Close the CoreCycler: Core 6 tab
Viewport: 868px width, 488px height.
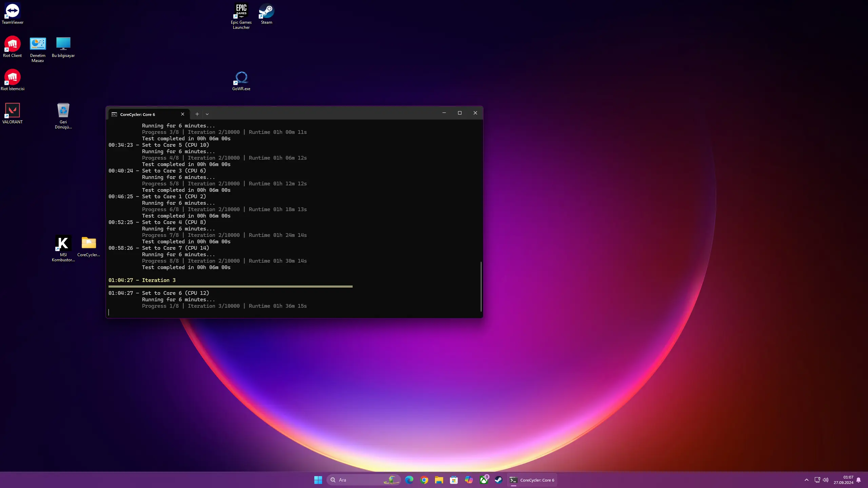182,114
